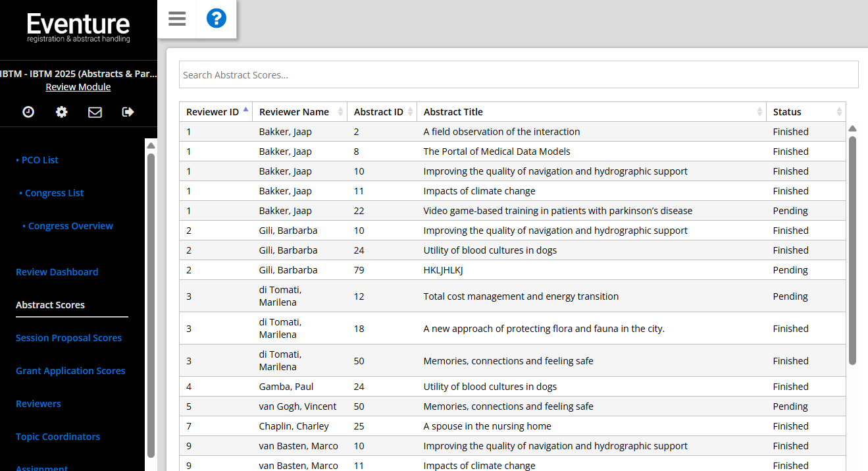Click the table's scroll up arrow
This screenshot has width=868, height=471.
852,129
